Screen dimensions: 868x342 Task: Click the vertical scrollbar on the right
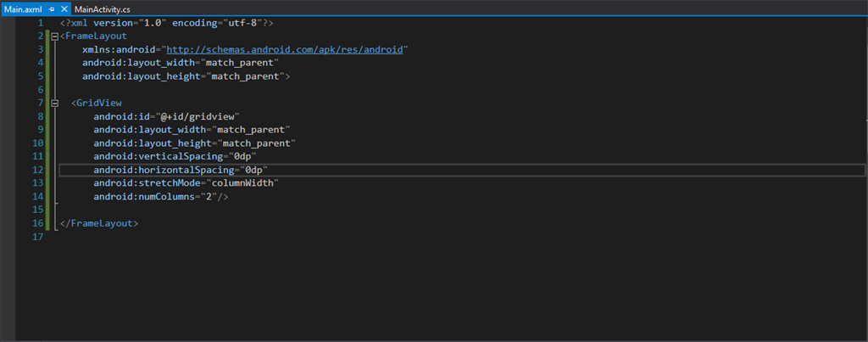coord(862,170)
